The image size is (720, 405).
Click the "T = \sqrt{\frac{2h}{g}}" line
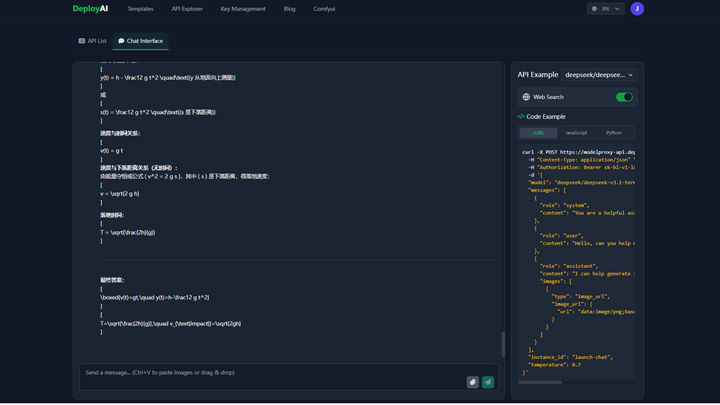[x=128, y=232]
